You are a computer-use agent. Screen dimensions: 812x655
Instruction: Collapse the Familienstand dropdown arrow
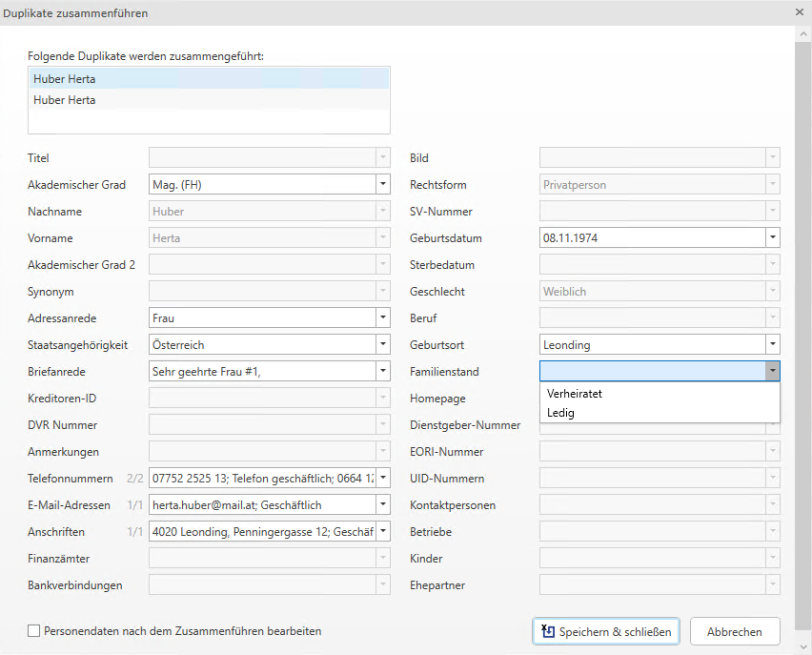(x=772, y=372)
